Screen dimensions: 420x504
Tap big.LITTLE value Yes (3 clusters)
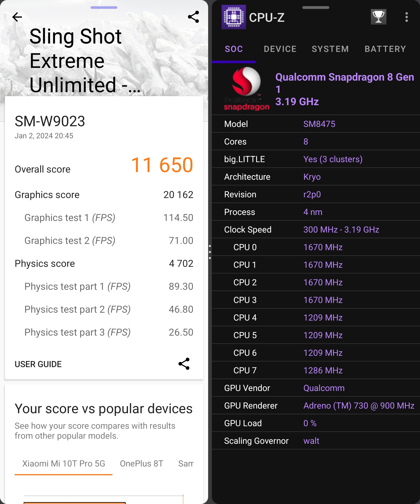click(x=333, y=159)
